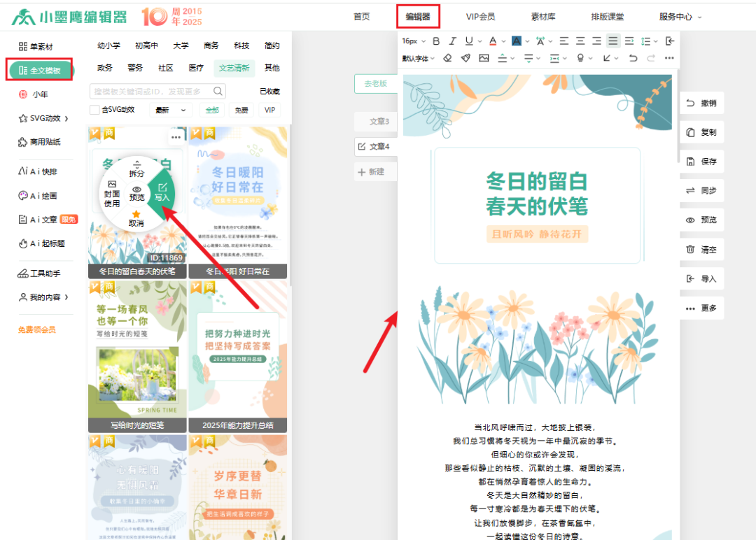The image size is (756, 540).
Task: Select the format painter brush icon
Action: tap(465, 58)
